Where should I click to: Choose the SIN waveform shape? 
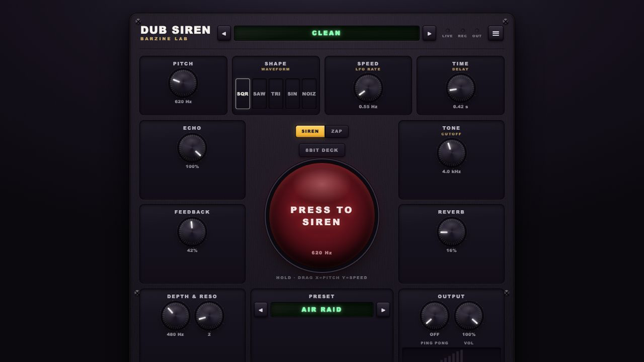coord(292,94)
